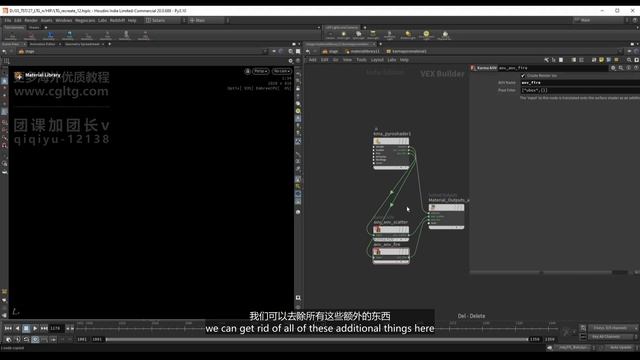Open the Main radial menu dropdown
The image size is (640, 360).
click(x=207, y=20)
